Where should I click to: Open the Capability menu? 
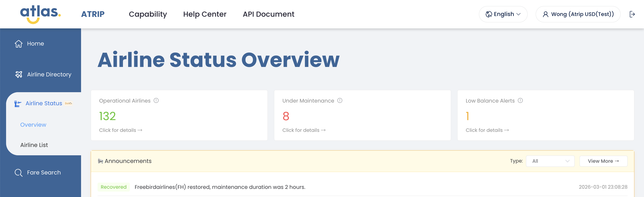pos(147,14)
